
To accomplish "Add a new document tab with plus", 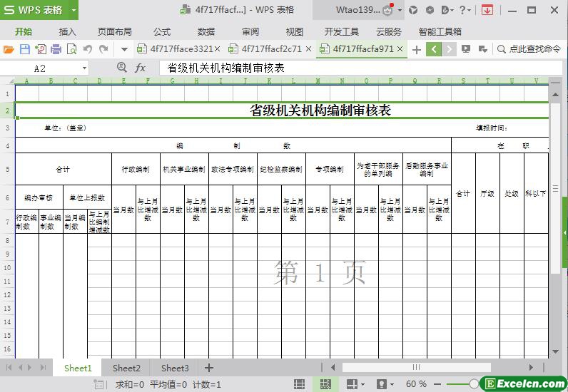I will point(417,49).
